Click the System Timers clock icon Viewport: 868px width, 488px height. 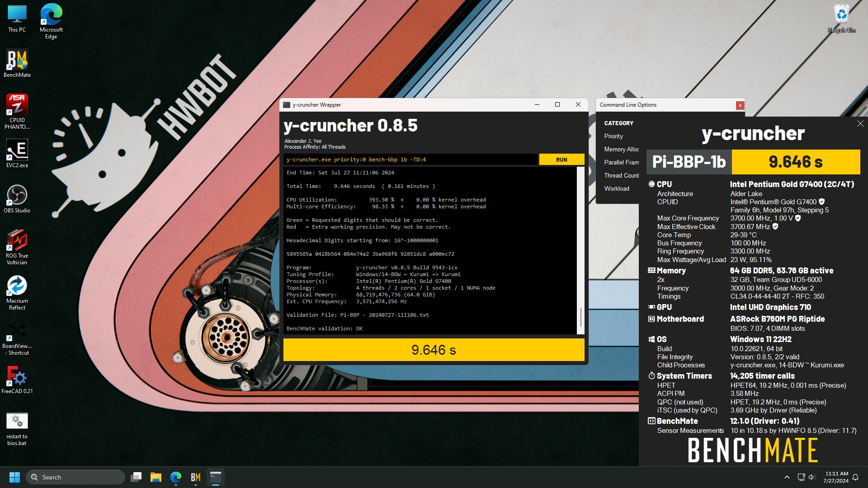point(651,375)
